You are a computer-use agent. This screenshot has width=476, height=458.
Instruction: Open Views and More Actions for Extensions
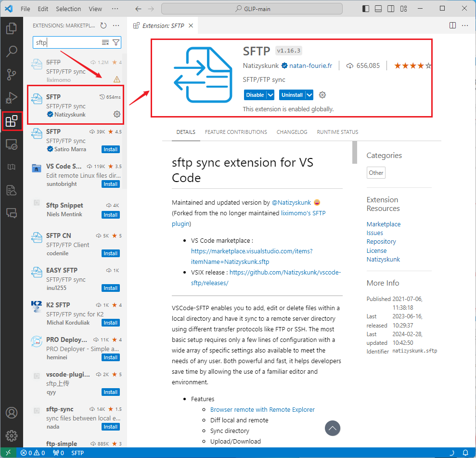click(x=116, y=26)
